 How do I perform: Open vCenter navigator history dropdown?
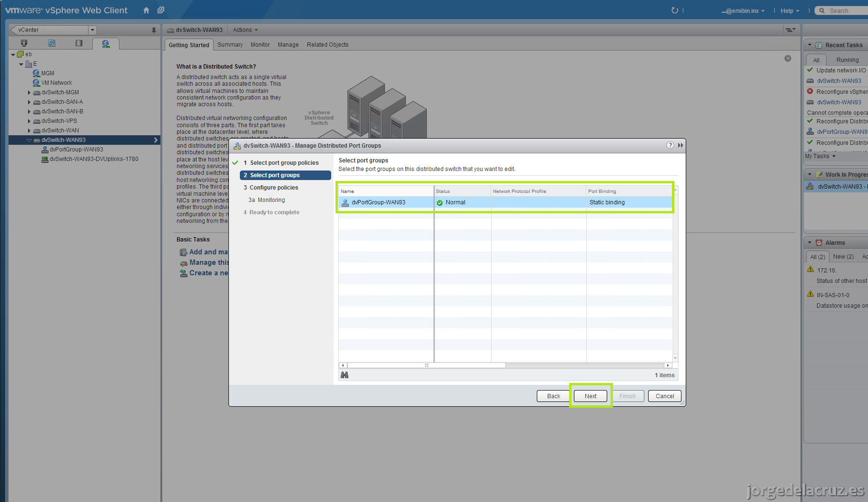click(x=92, y=30)
